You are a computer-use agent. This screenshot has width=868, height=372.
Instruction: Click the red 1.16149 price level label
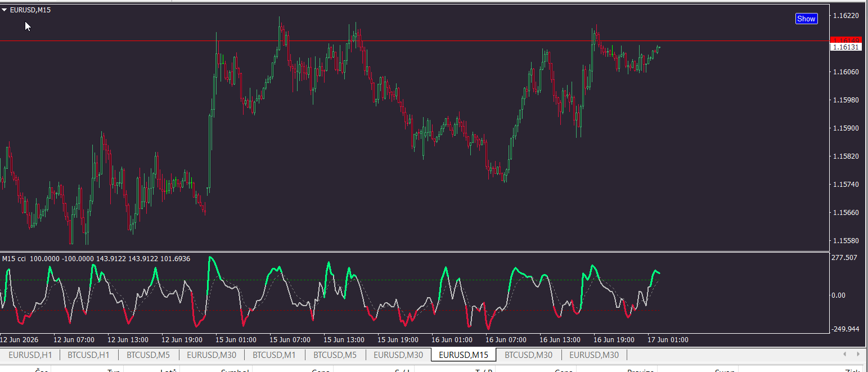(845, 40)
